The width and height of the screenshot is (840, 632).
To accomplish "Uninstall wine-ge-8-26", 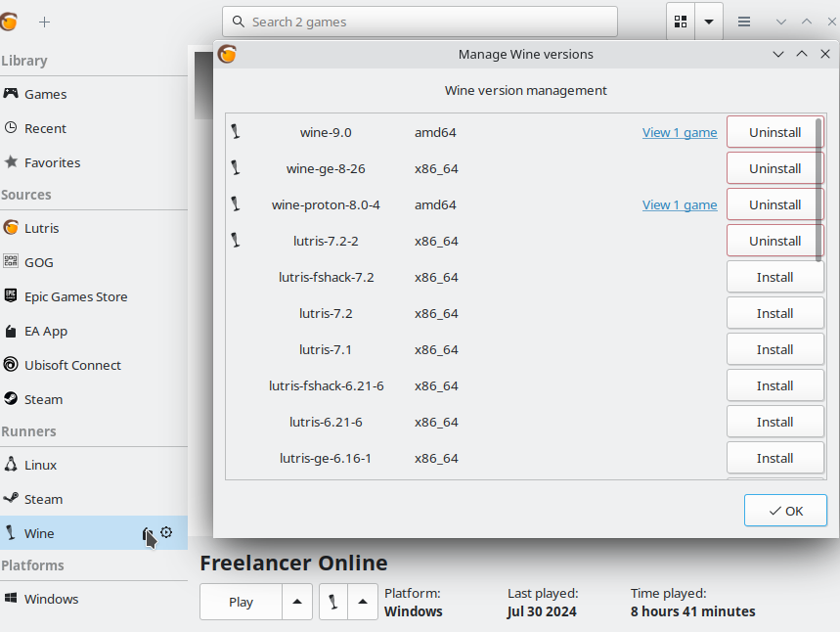I will click(x=774, y=168).
